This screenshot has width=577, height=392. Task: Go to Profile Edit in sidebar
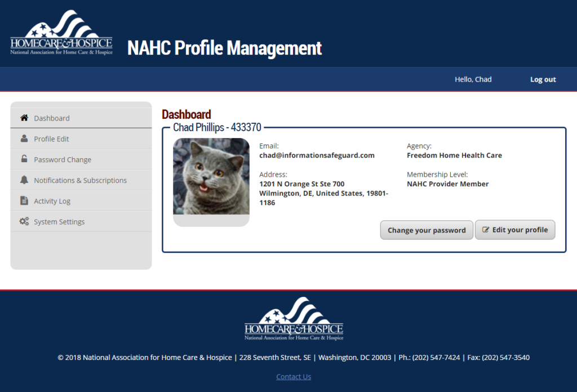click(x=51, y=139)
